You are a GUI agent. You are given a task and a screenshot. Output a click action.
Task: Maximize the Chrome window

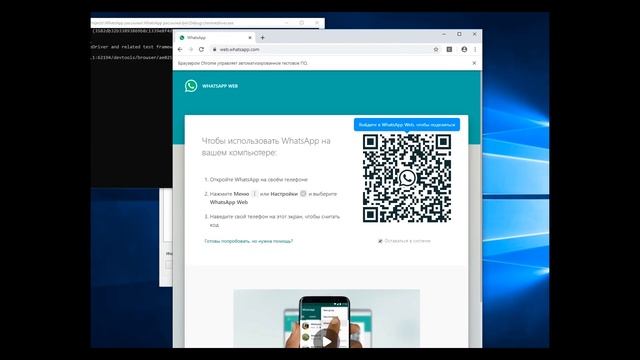point(459,34)
